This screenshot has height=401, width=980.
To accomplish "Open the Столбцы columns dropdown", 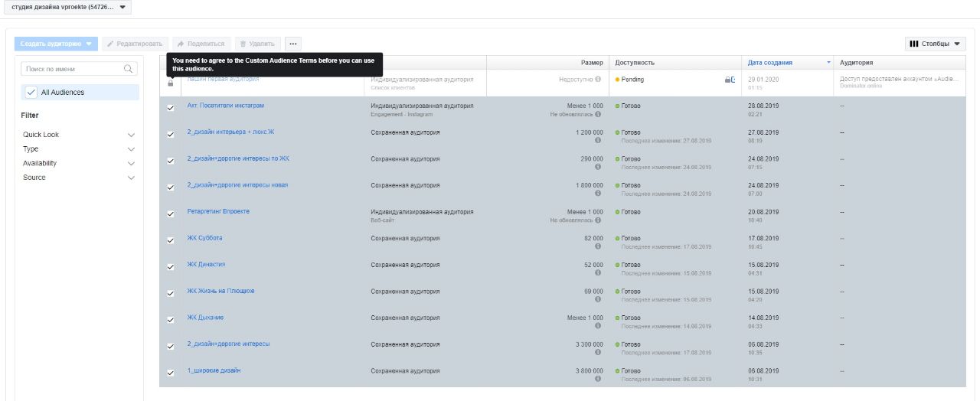I will pos(935,44).
